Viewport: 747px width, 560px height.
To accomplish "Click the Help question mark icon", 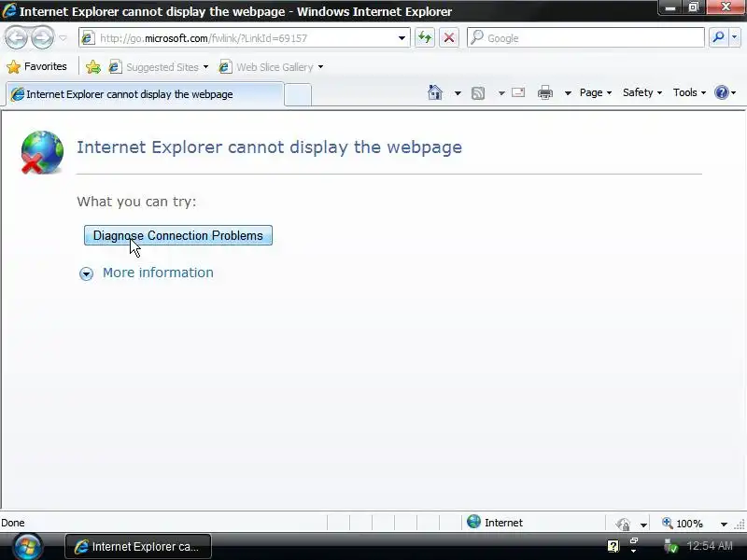I will pos(721,92).
